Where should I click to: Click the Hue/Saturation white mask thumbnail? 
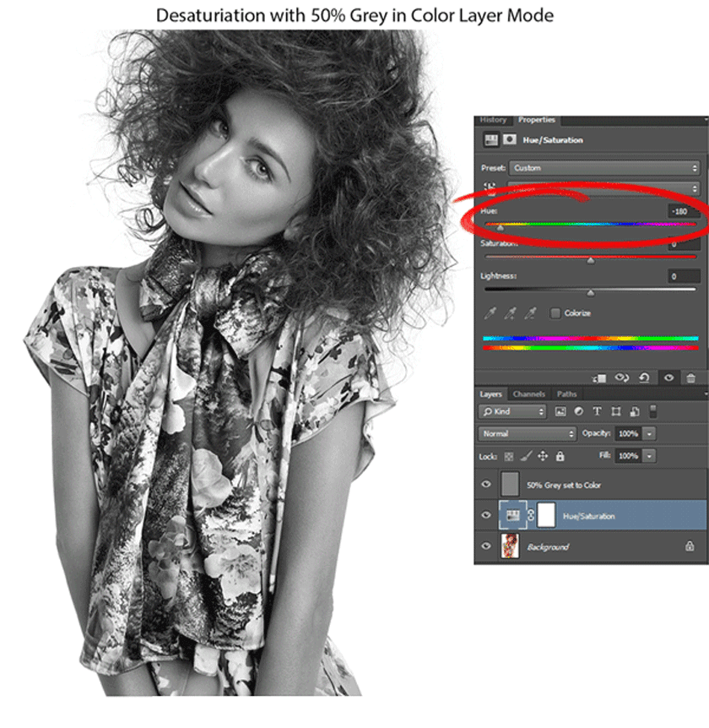pyautogui.click(x=546, y=515)
